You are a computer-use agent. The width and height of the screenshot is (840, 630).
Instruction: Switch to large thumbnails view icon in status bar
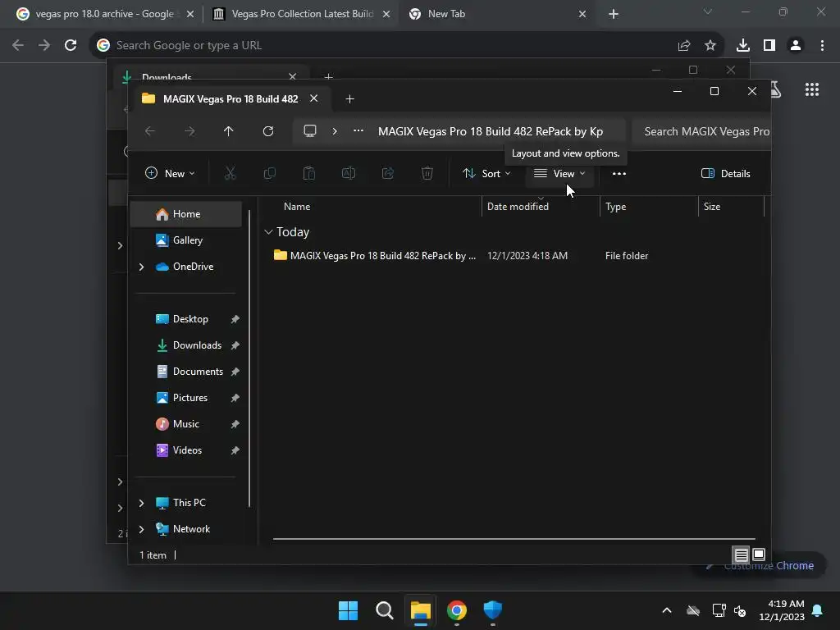click(x=759, y=555)
